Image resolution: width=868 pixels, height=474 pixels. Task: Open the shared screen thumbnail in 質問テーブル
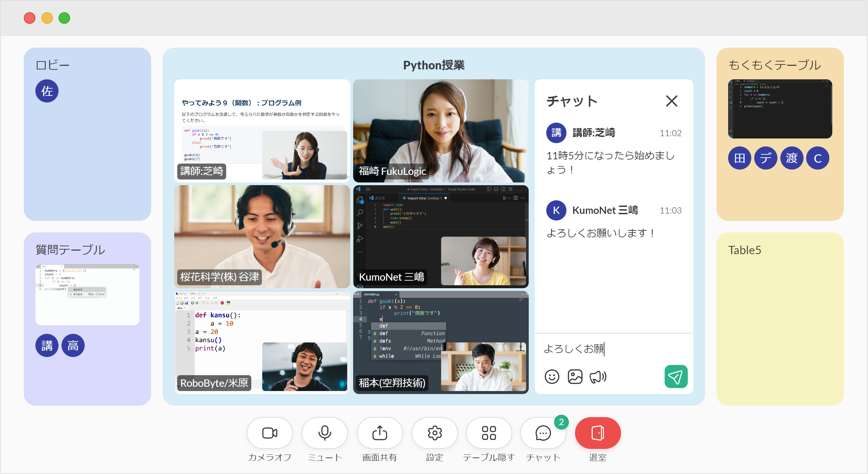(x=87, y=295)
